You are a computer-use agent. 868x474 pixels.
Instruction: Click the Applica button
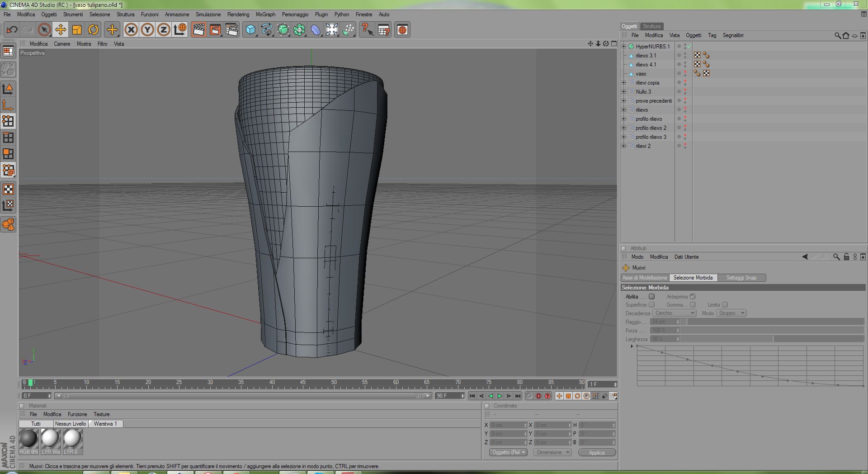coord(596,453)
